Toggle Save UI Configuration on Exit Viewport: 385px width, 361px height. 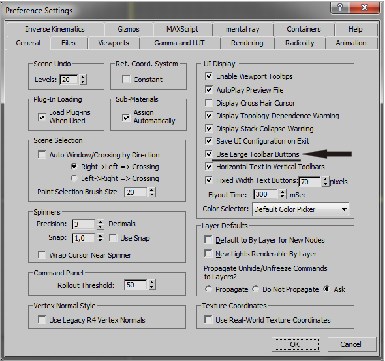point(209,141)
